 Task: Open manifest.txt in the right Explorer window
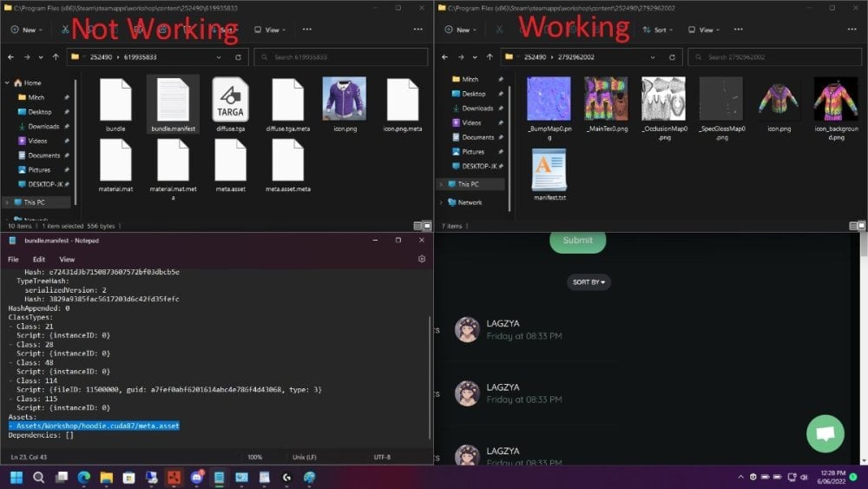pyautogui.click(x=549, y=170)
